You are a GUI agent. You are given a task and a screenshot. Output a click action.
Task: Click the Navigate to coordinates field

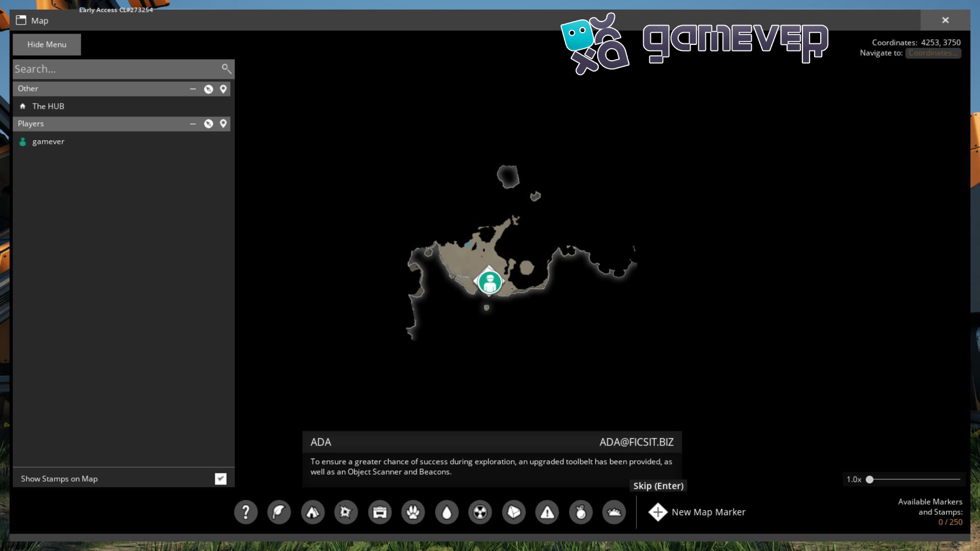933,53
